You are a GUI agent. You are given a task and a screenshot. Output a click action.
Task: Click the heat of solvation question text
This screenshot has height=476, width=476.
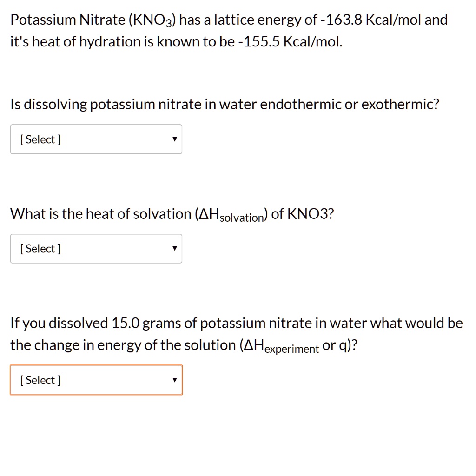(172, 213)
